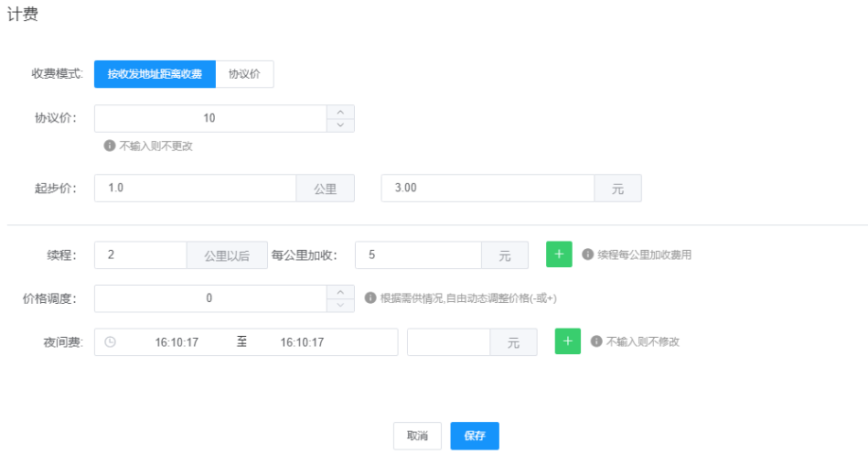The width and height of the screenshot is (868, 454).
Task: Focus the 起步价 price field showing 3.00
Action: 488,189
